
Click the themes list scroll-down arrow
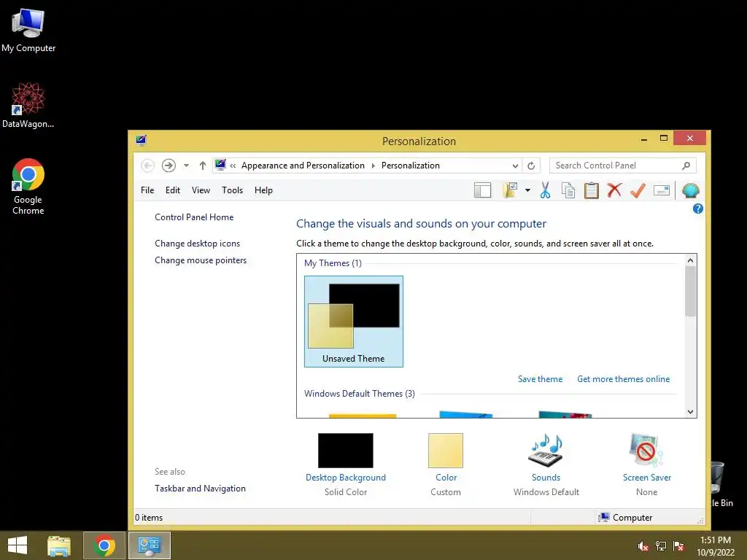coord(690,412)
